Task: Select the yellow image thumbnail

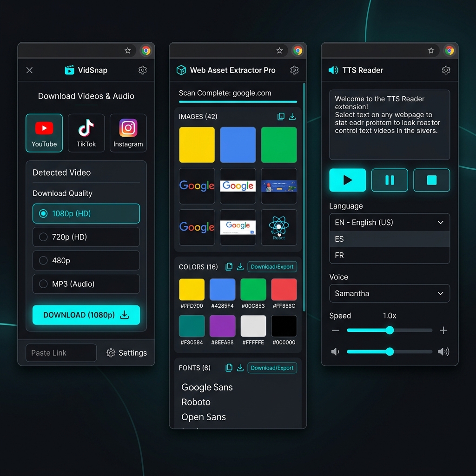Action: 197,145
